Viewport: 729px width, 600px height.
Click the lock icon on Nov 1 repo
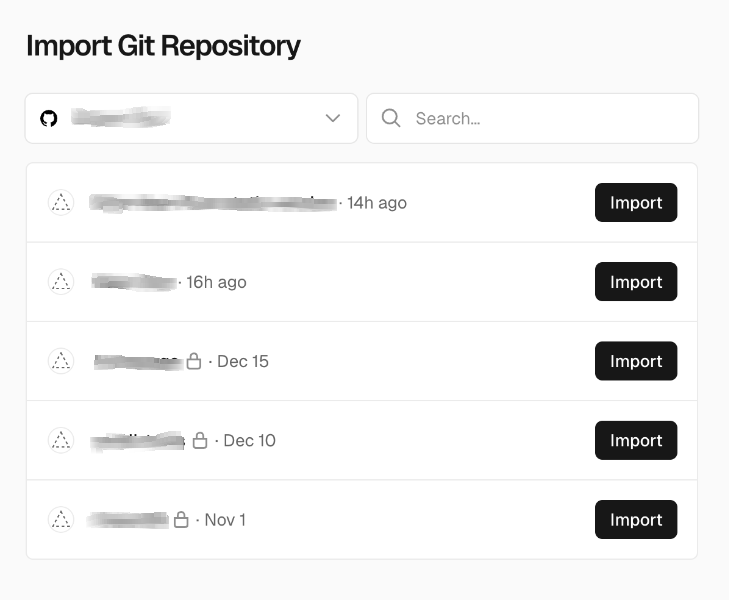[181, 519]
